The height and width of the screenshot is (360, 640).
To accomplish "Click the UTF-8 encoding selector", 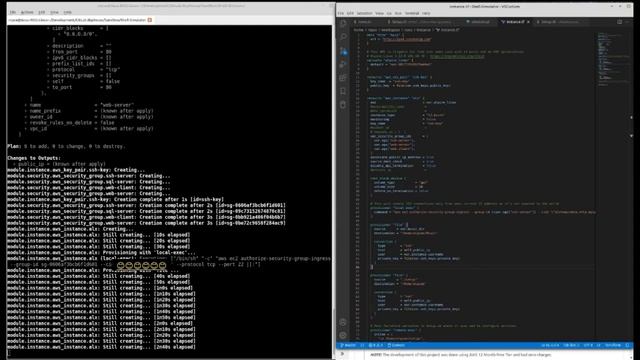I will coord(588,345).
